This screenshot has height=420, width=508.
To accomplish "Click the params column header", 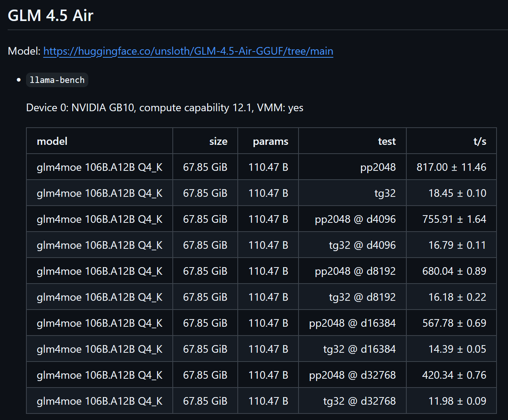I will (x=270, y=141).
